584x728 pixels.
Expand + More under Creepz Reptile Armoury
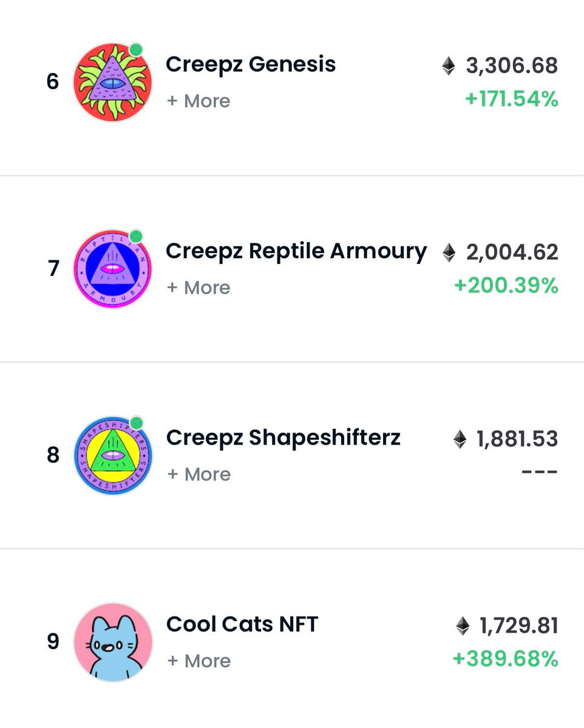pos(199,288)
